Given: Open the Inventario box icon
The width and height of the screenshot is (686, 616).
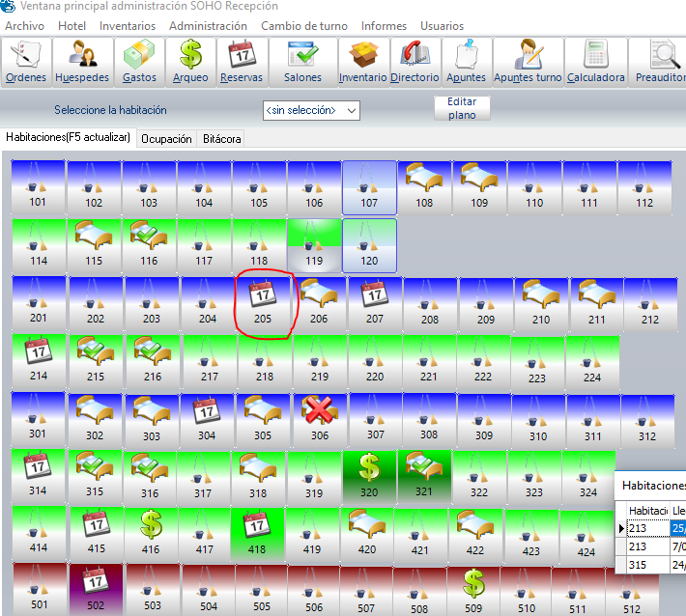Looking at the screenshot, I should coord(362,61).
